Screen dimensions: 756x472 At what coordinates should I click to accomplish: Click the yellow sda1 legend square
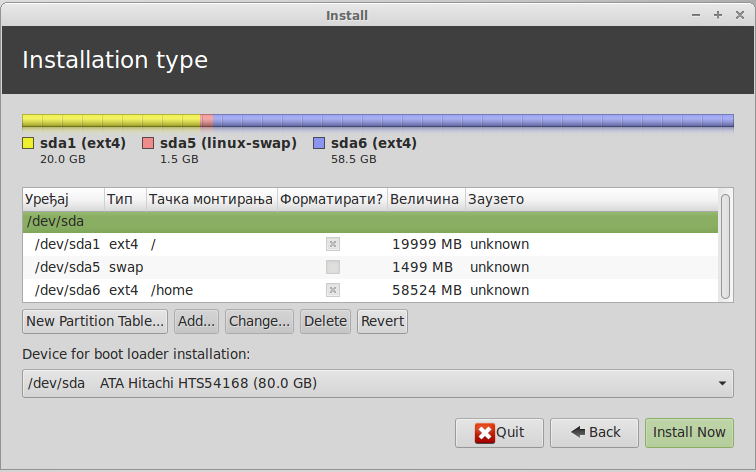[28, 143]
